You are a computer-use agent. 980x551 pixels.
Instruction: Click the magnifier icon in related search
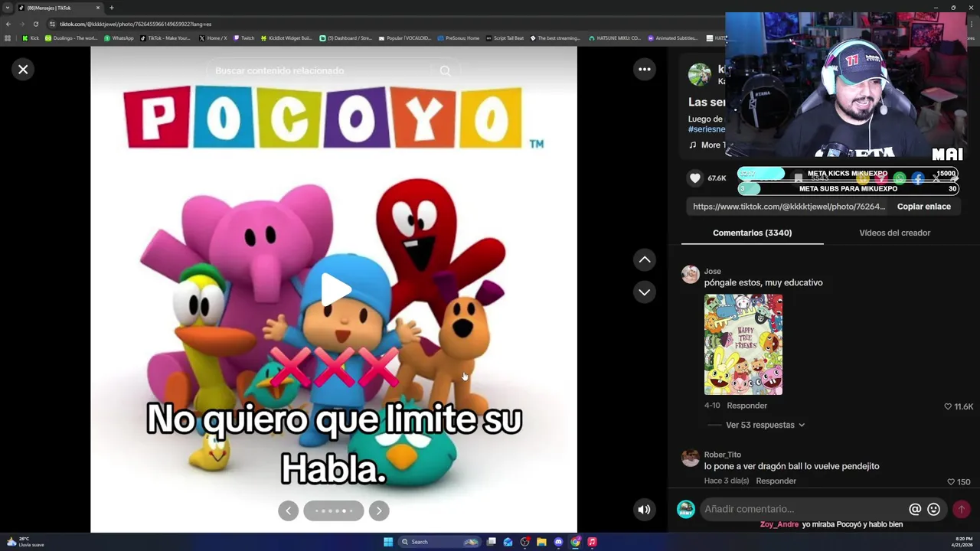(x=446, y=70)
